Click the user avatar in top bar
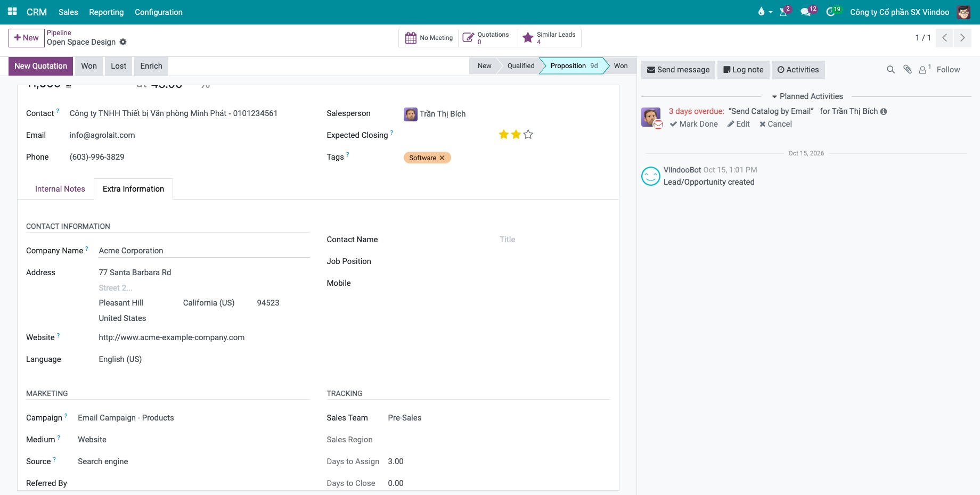Image resolution: width=980 pixels, height=495 pixels. [963, 12]
